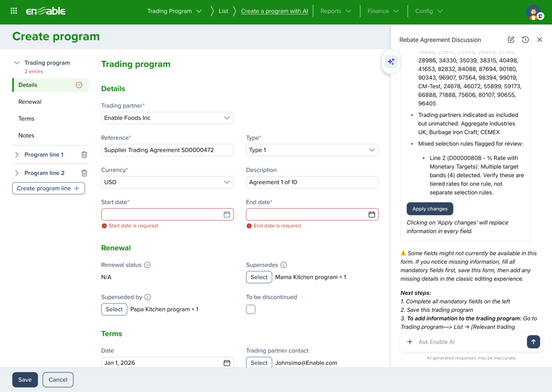Open new chat edit icon in discussion panel
The height and width of the screenshot is (392, 552).
click(x=511, y=40)
